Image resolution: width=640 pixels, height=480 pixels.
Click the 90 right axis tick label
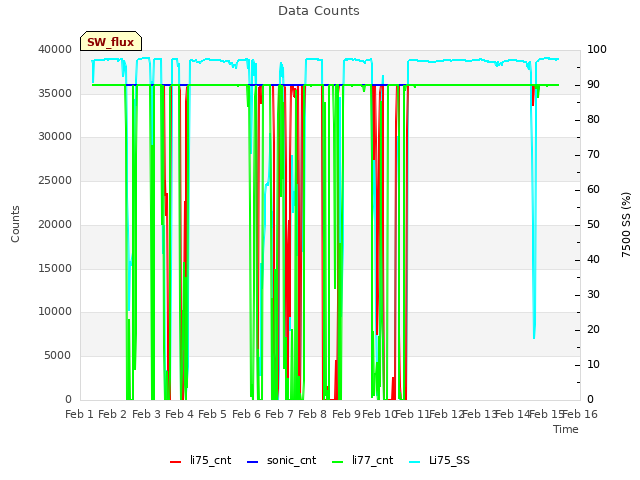[x=593, y=84]
